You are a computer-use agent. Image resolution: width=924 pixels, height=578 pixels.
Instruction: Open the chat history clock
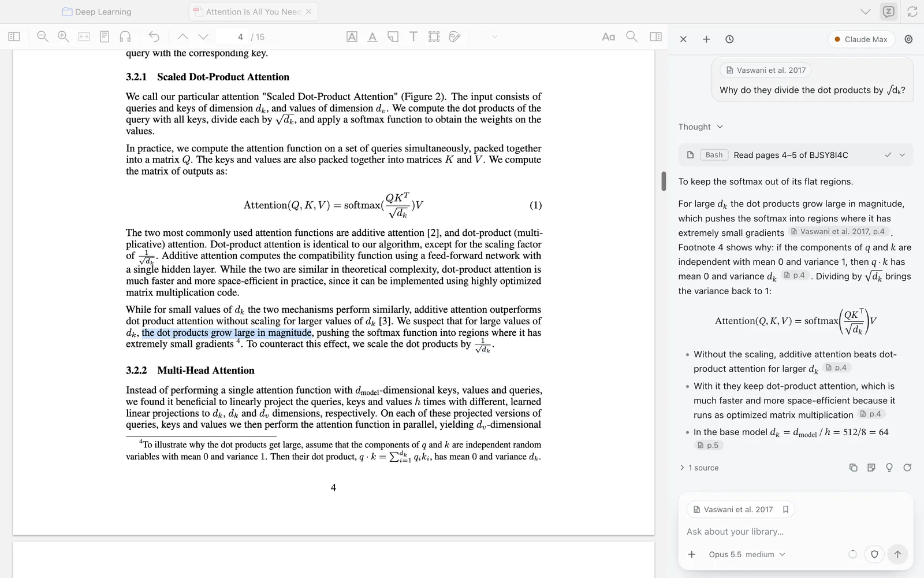729,39
